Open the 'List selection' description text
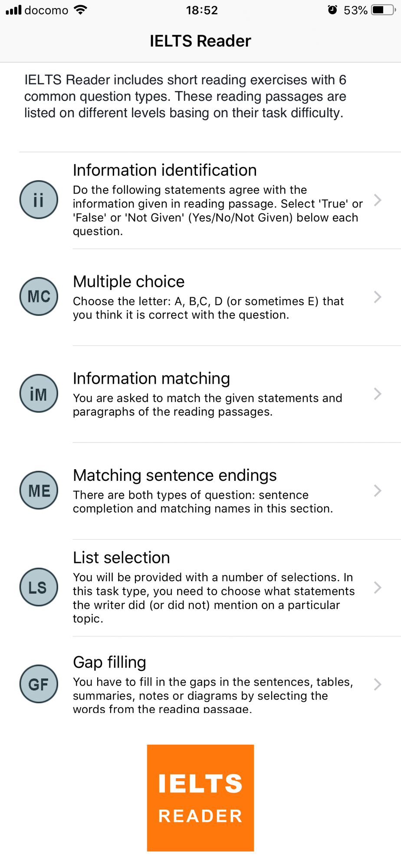401x868 pixels. point(214,598)
